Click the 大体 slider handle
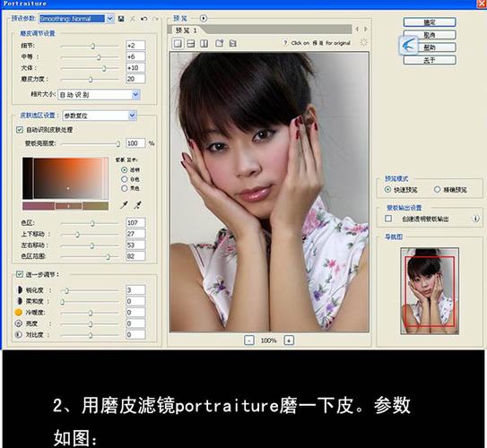Image resolution: width=487 pixels, height=448 pixels. [x=104, y=69]
